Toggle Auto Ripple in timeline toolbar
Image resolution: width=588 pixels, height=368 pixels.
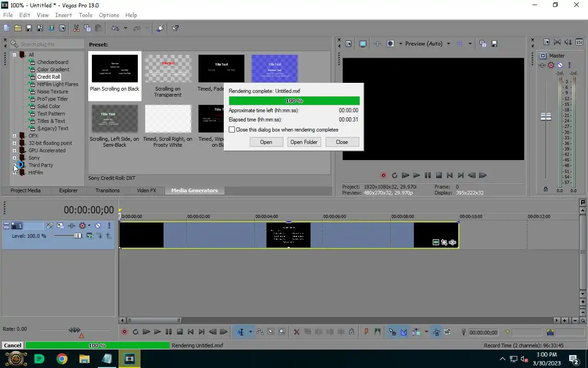[417, 332]
